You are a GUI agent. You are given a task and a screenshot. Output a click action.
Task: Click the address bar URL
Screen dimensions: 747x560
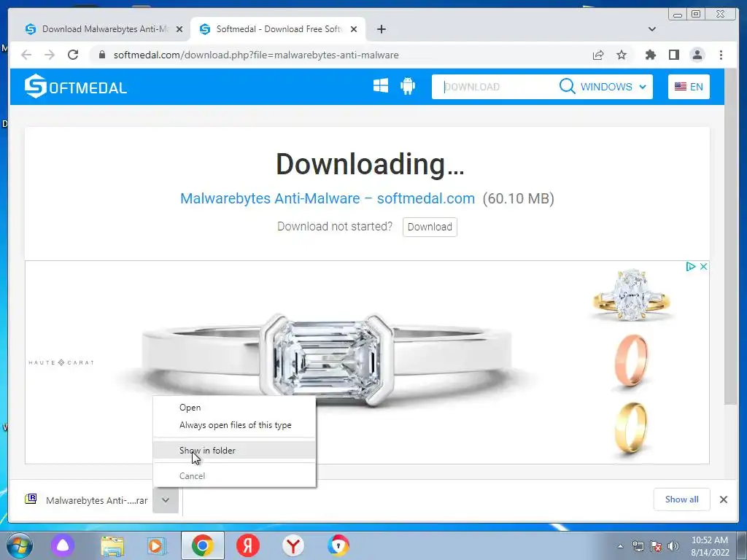256,55
